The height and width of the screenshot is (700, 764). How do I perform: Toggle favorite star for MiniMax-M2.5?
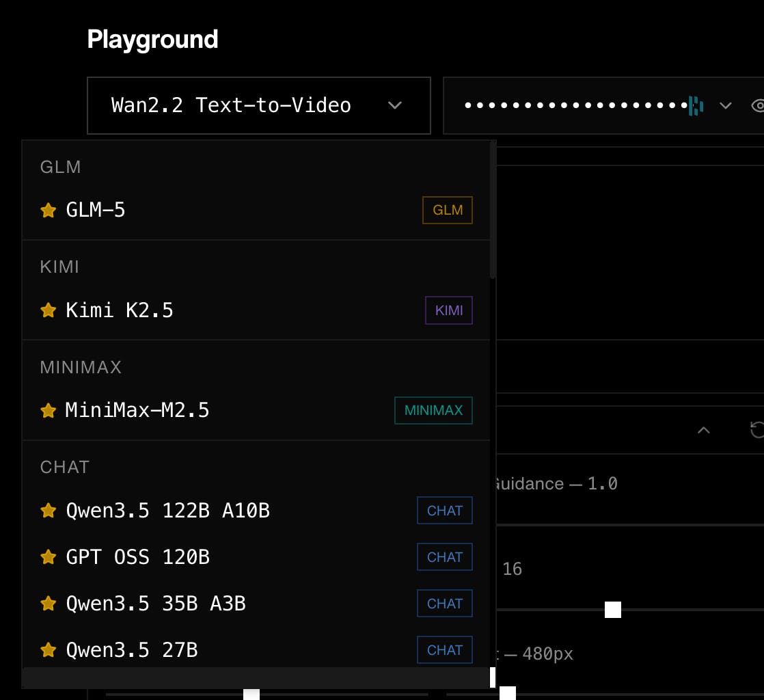[x=49, y=410]
